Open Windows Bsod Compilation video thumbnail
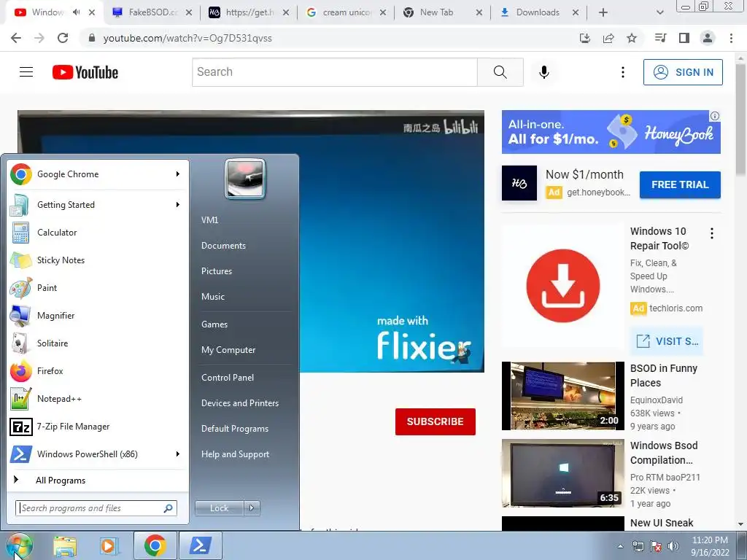This screenshot has height=560, width=747. (x=562, y=473)
